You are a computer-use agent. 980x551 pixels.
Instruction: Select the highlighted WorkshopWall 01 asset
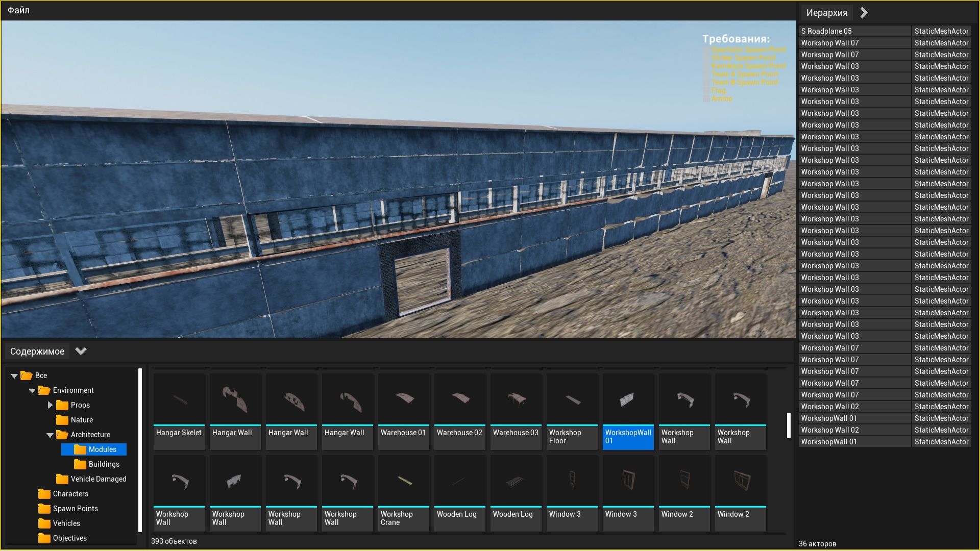coord(628,412)
